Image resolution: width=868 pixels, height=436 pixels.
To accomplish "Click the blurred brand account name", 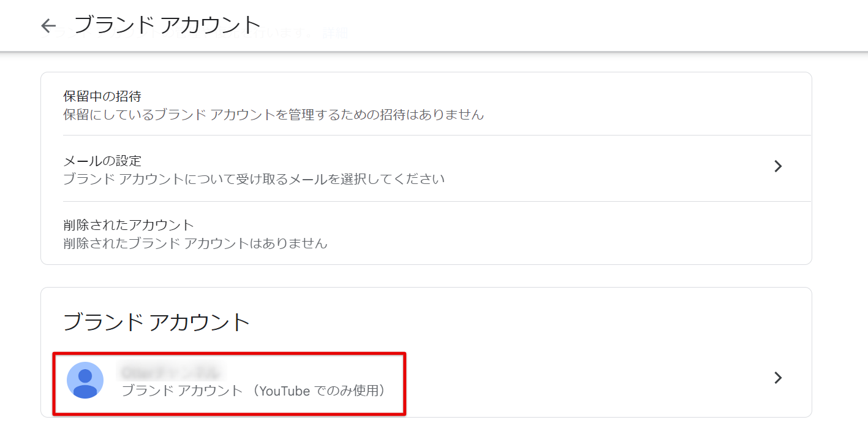I will pyautogui.click(x=170, y=372).
